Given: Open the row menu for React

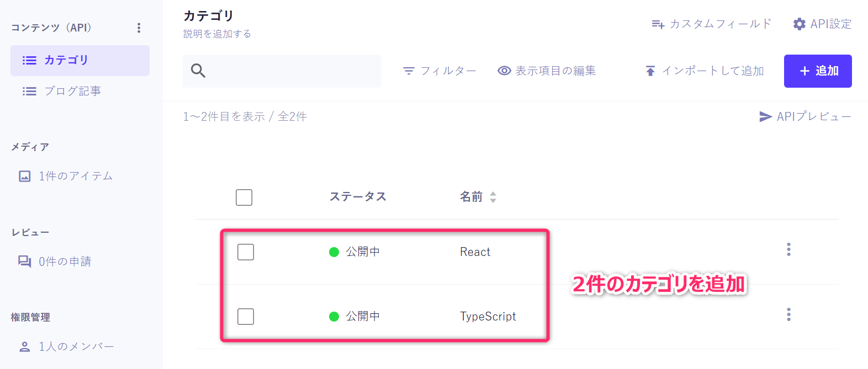Looking at the screenshot, I should 788,249.
